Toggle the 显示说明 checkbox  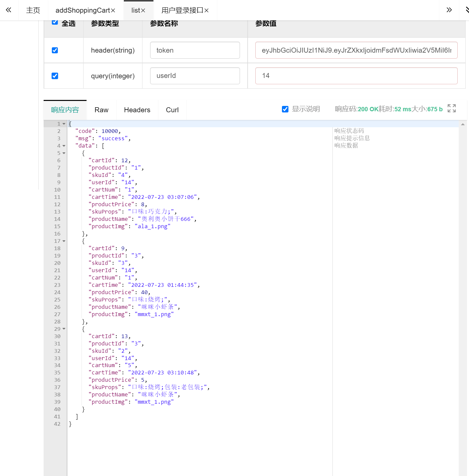click(285, 109)
